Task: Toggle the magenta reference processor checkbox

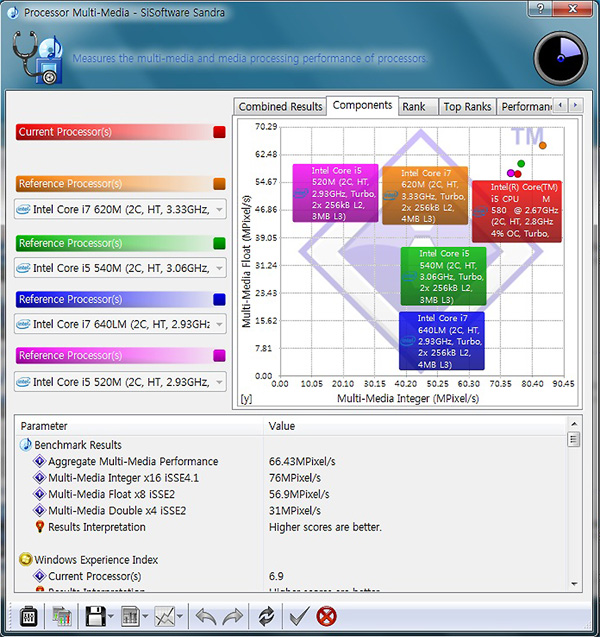Action: 219,355
